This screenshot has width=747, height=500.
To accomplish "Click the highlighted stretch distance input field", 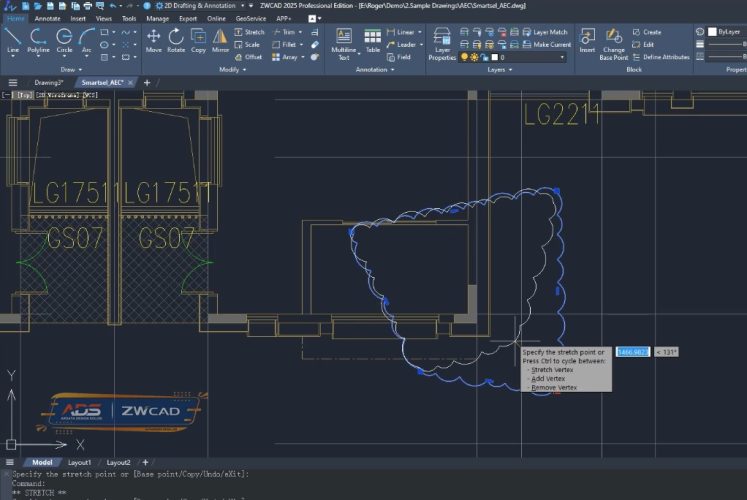I will pos(632,352).
